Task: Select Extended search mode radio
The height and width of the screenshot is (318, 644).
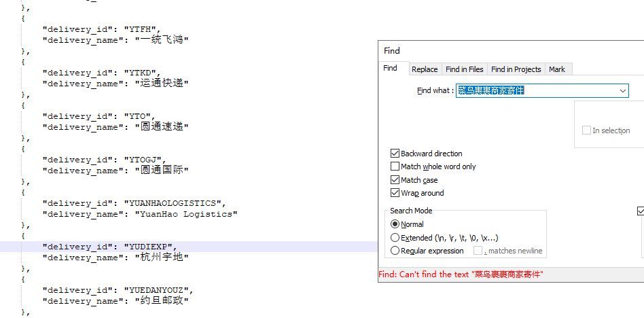Action: 395,237
